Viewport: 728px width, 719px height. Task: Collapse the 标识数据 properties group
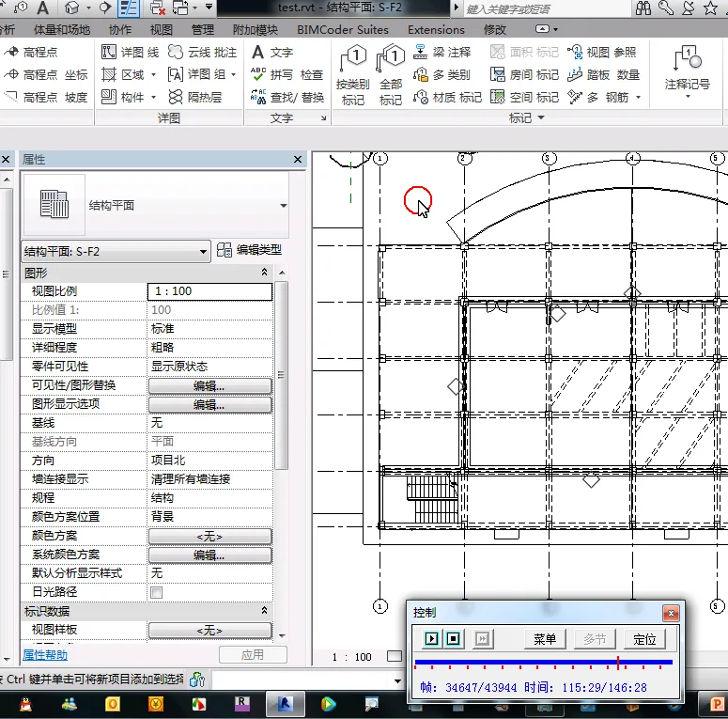[264, 611]
